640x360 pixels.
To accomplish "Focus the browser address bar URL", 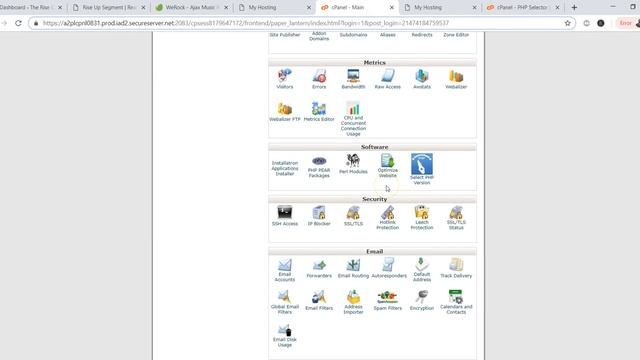I will click(246, 23).
